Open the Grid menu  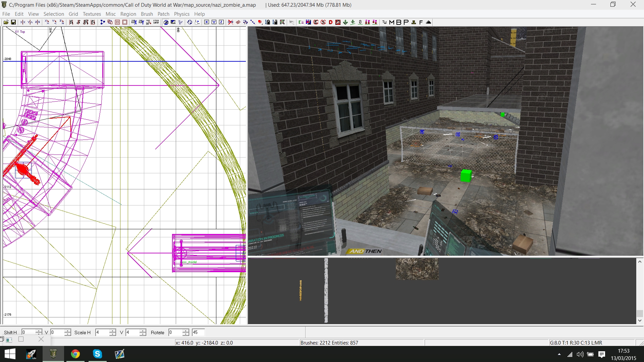click(73, 14)
